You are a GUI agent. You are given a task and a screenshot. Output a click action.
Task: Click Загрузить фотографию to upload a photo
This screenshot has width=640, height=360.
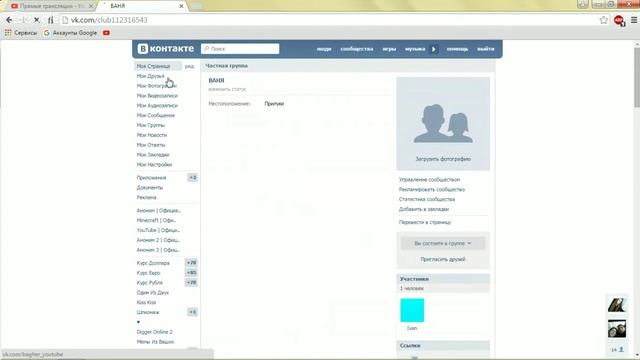[x=443, y=159]
